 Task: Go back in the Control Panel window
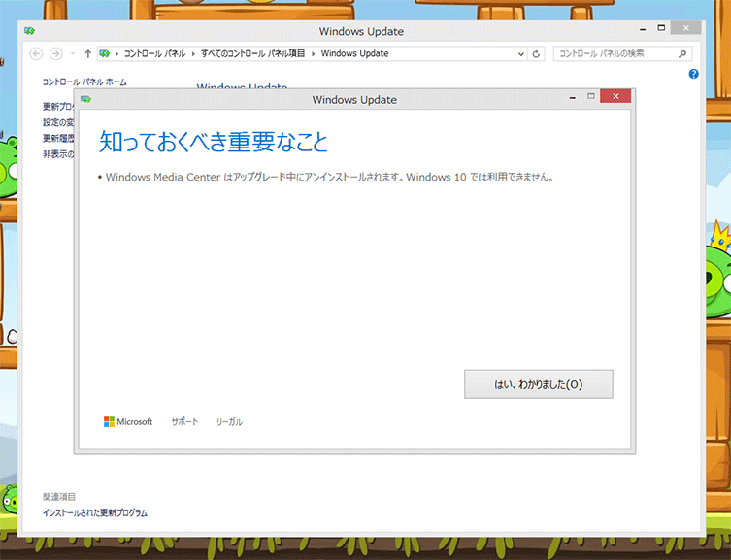click(x=36, y=54)
